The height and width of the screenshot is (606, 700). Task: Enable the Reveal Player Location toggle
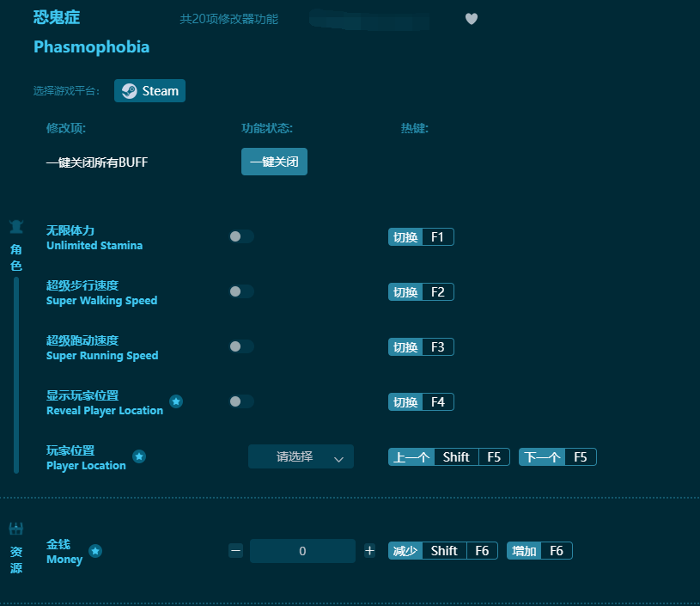coord(241,401)
